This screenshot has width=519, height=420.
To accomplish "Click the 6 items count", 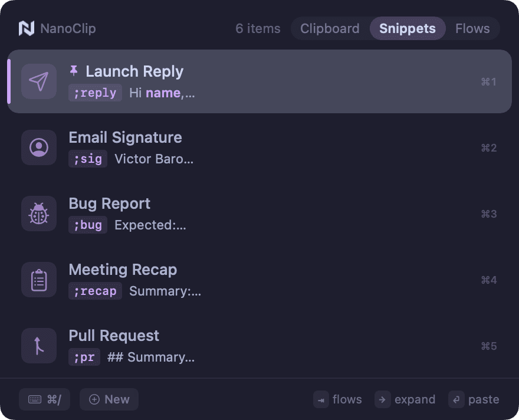I will [258, 28].
